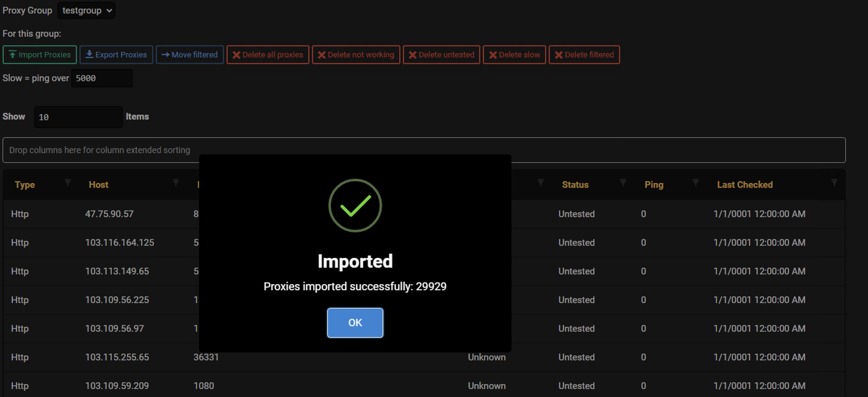The image size is (868, 397).
Task: Click the green success checkmark icon
Action: pos(355,206)
